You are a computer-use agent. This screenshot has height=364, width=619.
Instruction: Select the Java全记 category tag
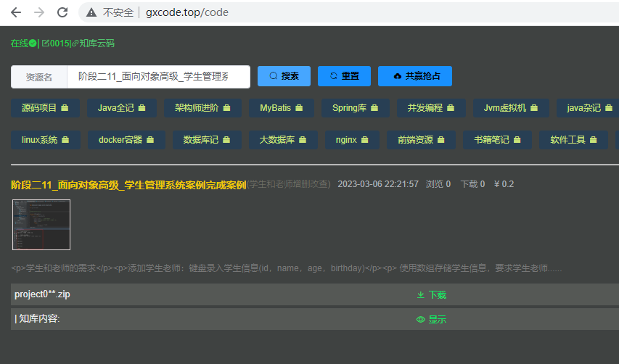point(122,108)
